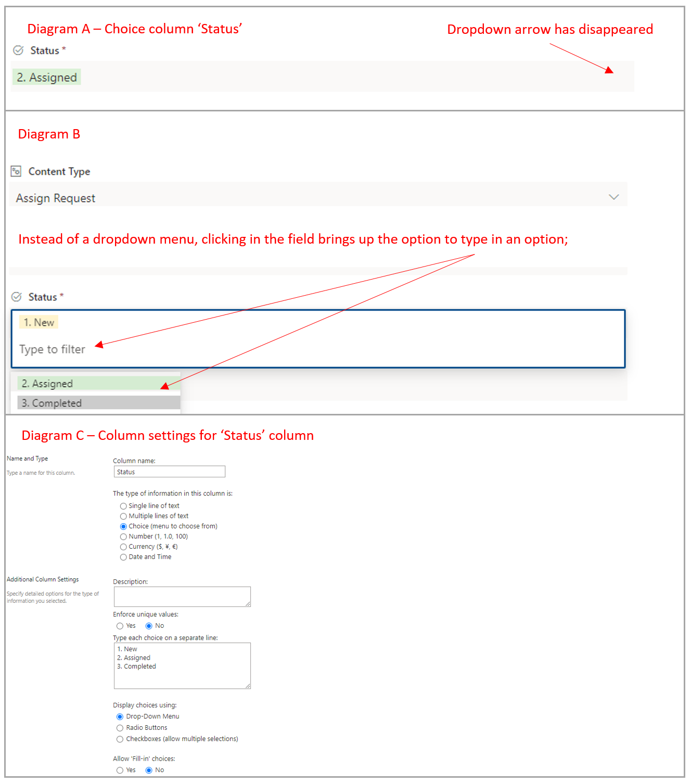Enable 'Yes' for Enforce unique values
Viewport: 691px width, 784px height.
click(x=120, y=626)
